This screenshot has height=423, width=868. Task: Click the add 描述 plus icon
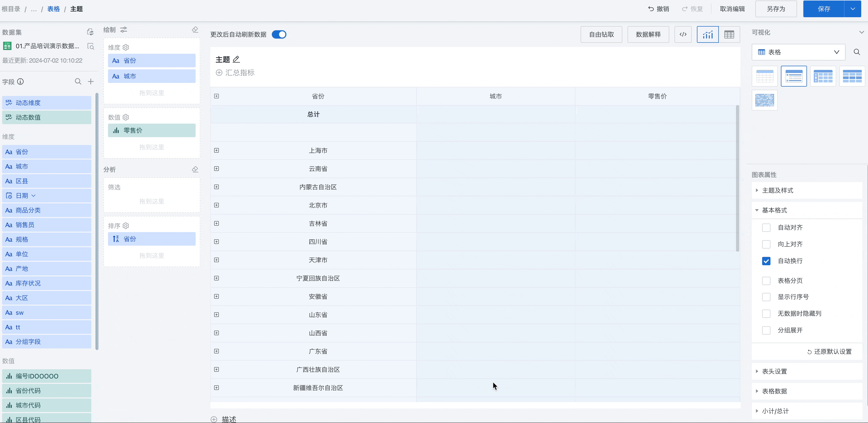[x=214, y=419]
